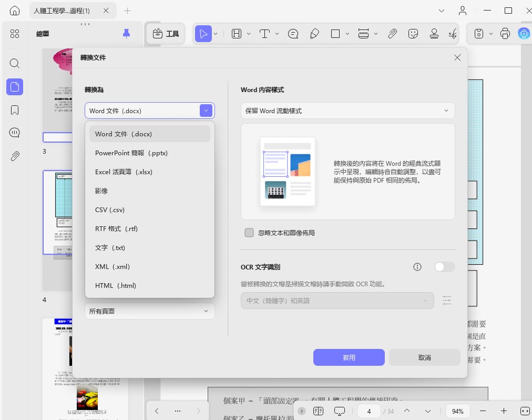Enable the OCR text recognition switch
The width and height of the screenshot is (532, 420).
click(x=444, y=267)
